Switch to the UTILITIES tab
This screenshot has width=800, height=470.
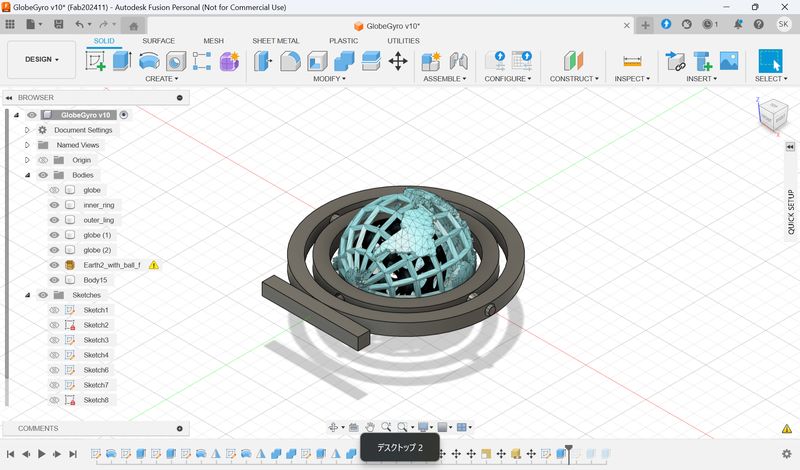click(x=403, y=41)
